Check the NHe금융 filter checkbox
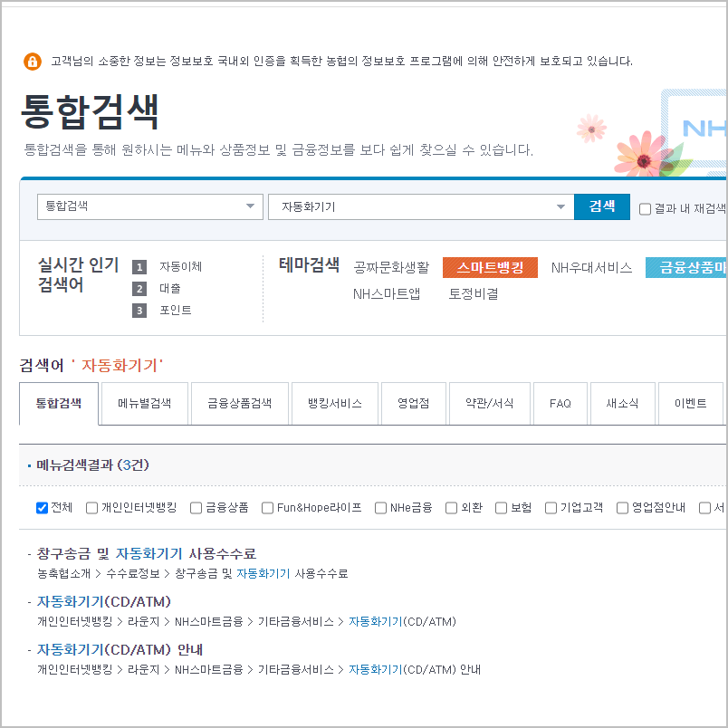Image resolution: width=728 pixels, height=728 pixels. click(380, 508)
